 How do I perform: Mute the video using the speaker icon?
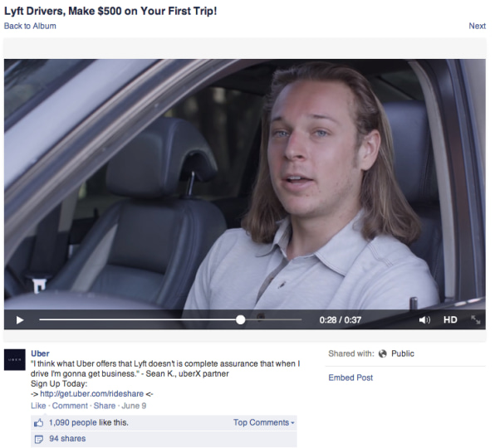pos(424,320)
